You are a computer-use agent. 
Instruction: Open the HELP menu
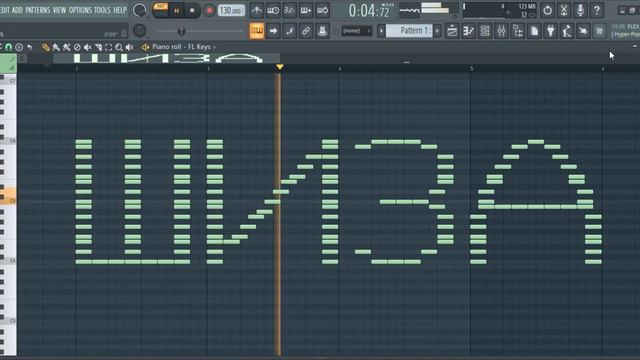pos(120,10)
